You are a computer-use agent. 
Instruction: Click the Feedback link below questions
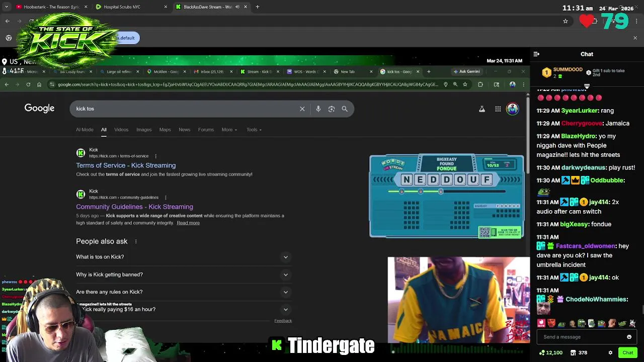point(283,321)
